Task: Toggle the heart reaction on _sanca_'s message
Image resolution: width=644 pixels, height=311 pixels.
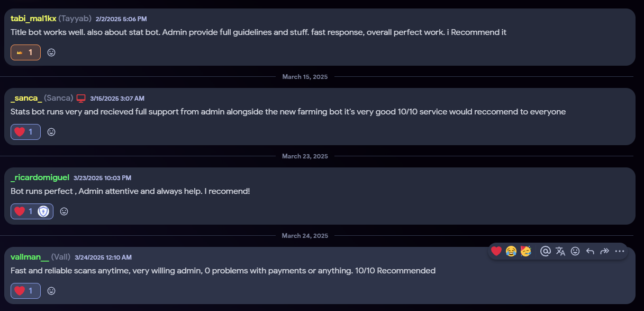Action: [25, 132]
